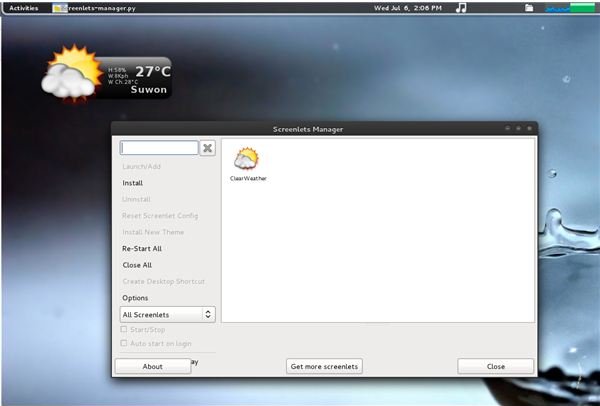Open the folder icon in top panel
Screen dimensions: 600x406
click(528, 8)
